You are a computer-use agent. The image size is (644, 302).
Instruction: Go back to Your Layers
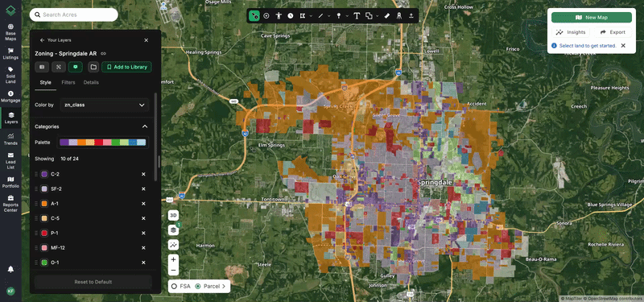(x=56, y=40)
